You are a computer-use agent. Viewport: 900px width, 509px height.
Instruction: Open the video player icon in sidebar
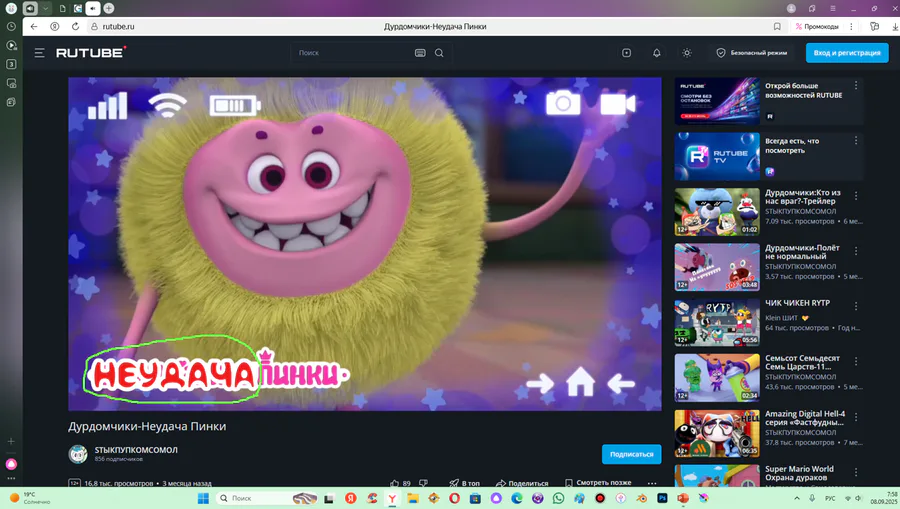coord(11,45)
